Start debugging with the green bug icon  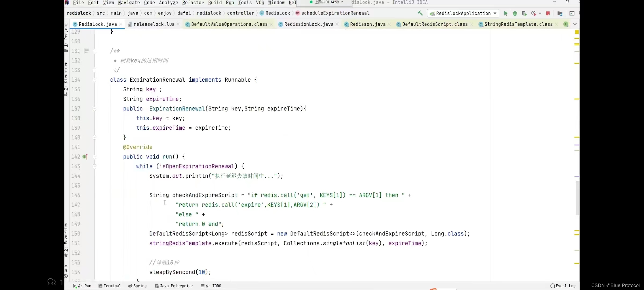[515, 13]
